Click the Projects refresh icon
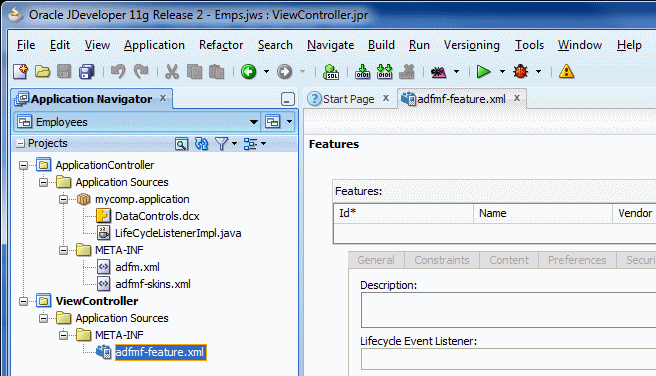The image size is (656, 376). (202, 144)
